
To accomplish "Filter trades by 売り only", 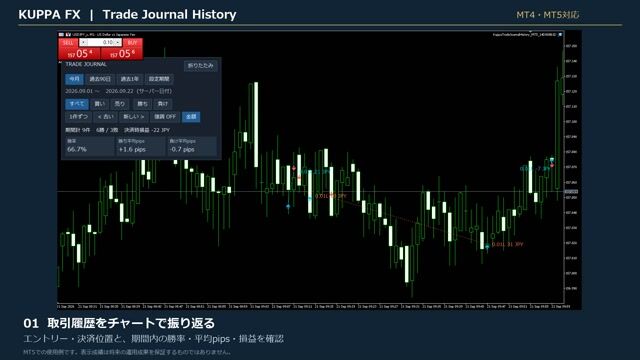I will (x=120, y=104).
